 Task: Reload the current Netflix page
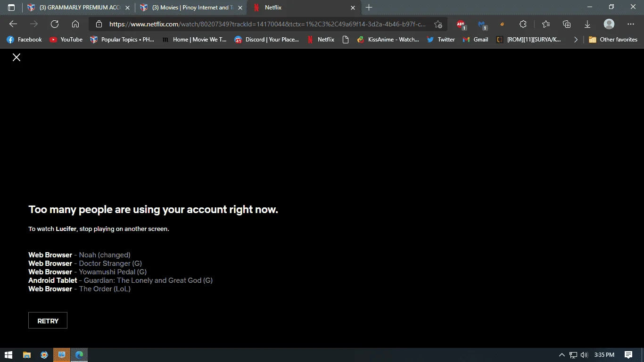(55, 24)
